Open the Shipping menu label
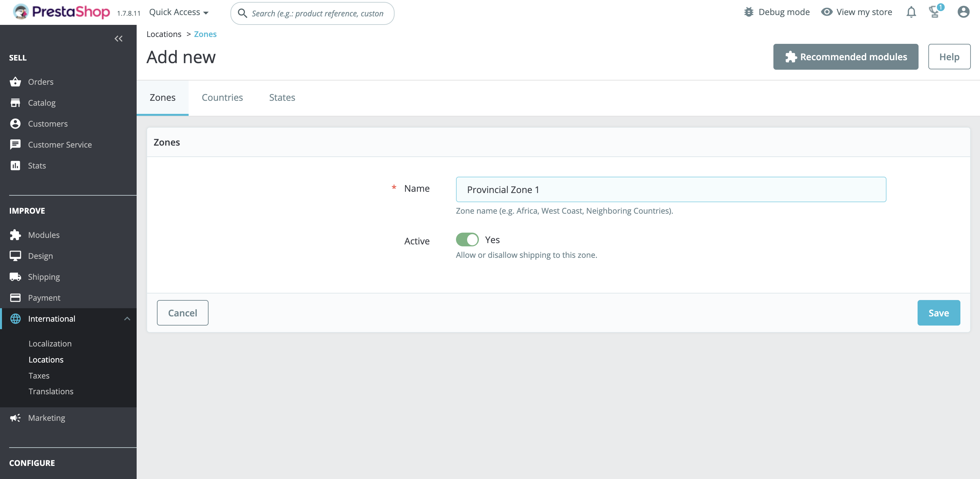 click(x=44, y=276)
